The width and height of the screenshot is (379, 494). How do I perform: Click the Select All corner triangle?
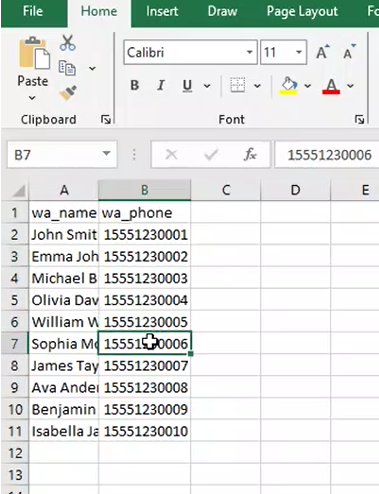[18, 191]
